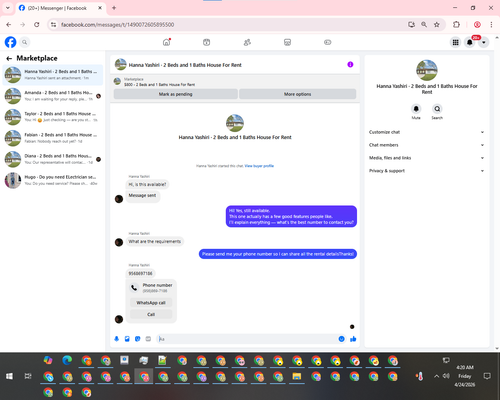The image size is (500, 400).
Task: Click the address bar URL
Action: coord(117,25)
